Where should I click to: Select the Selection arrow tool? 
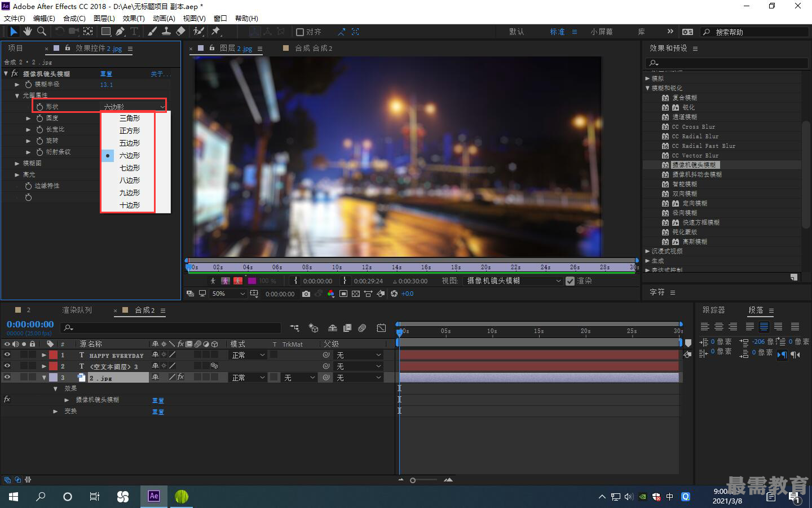coord(14,32)
